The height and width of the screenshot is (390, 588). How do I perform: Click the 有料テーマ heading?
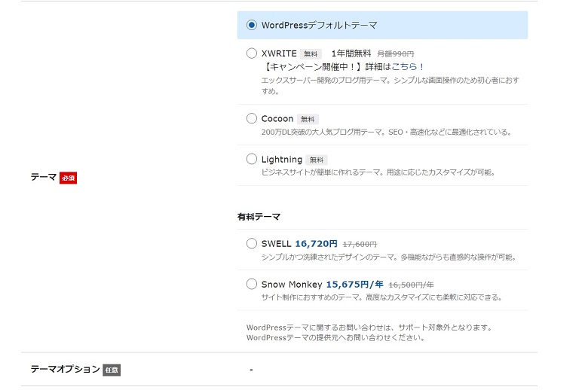click(259, 217)
